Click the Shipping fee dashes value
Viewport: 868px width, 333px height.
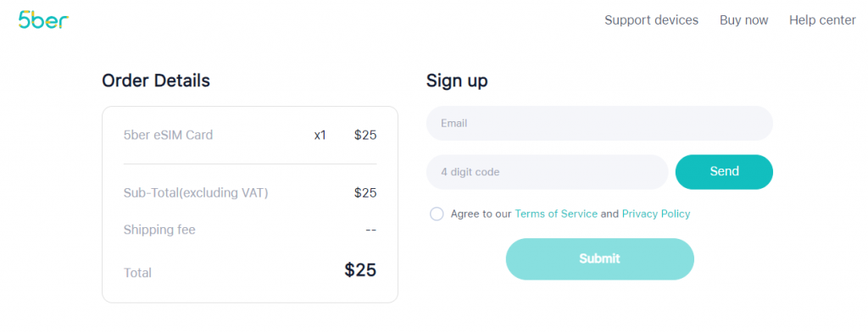click(x=371, y=230)
